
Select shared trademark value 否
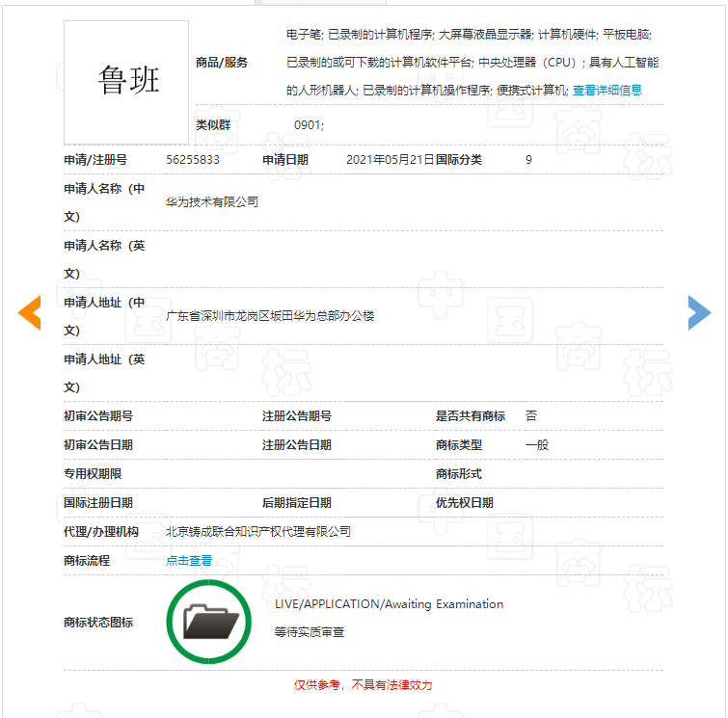coord(531,415)
